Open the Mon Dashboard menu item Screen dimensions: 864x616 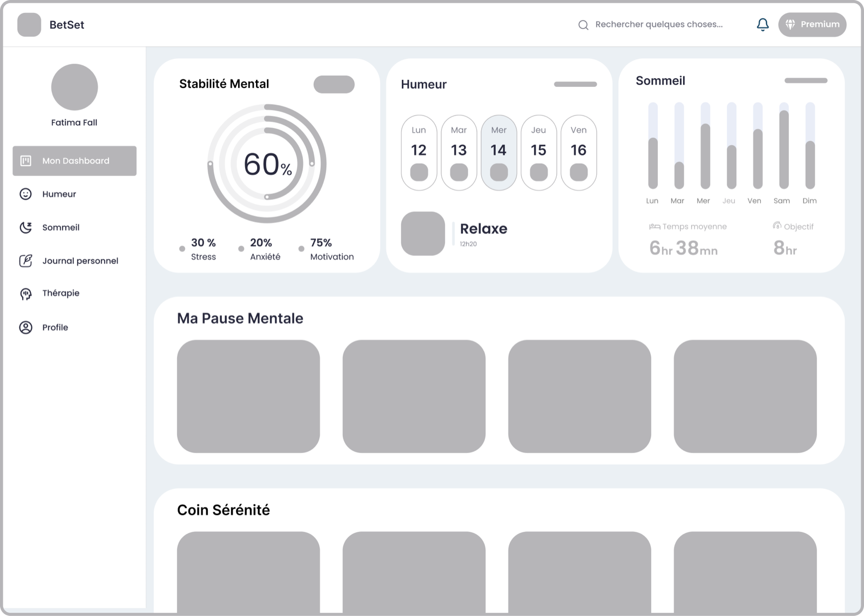coord(75,161)
